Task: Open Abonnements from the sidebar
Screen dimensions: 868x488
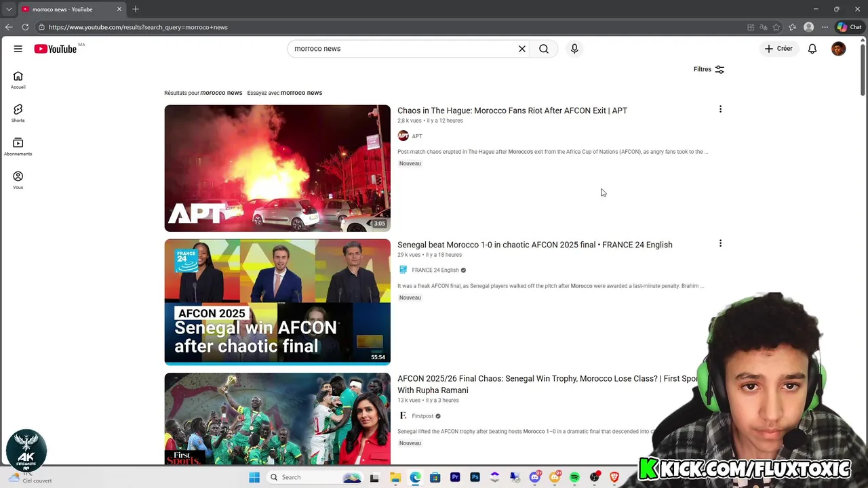Action: click(x=18, y=146)
